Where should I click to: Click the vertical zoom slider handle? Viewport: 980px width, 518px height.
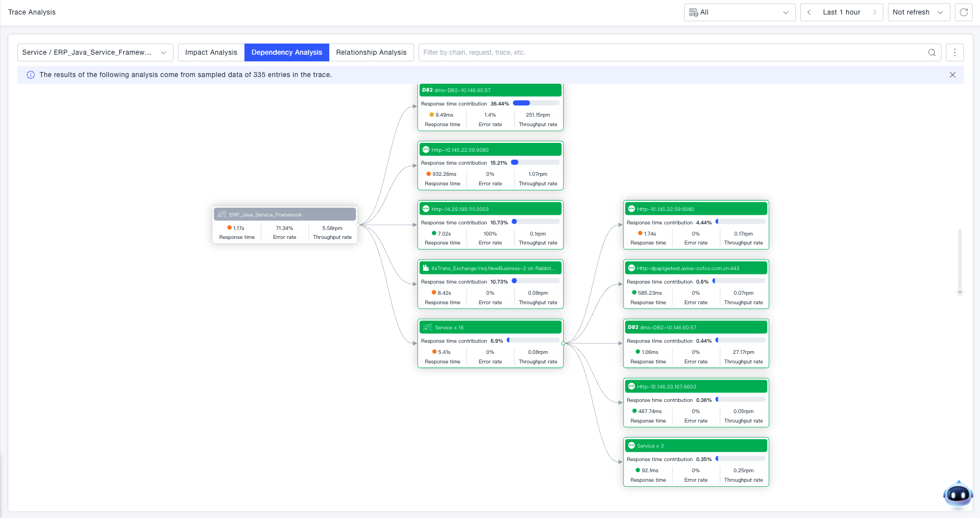click(x=960, y=292)
